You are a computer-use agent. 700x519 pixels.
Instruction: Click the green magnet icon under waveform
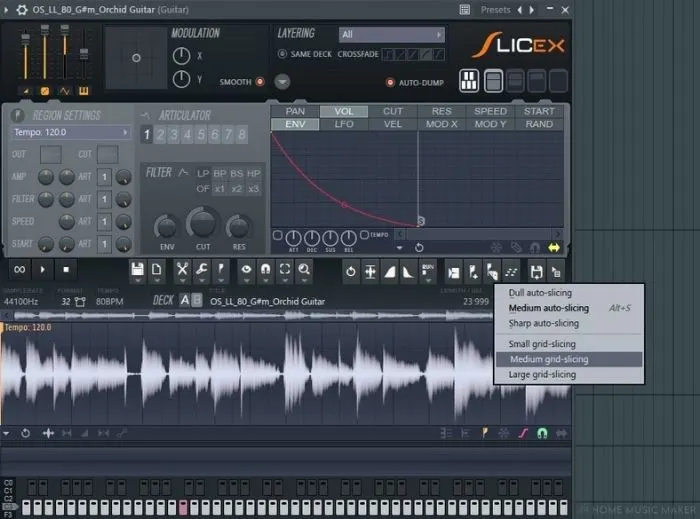[542, 433]
